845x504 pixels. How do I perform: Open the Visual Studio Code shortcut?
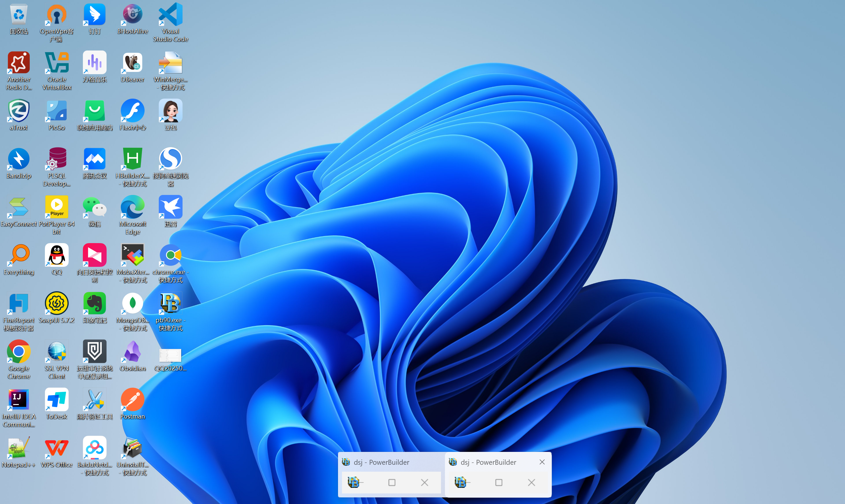click(x=170, y=15)
